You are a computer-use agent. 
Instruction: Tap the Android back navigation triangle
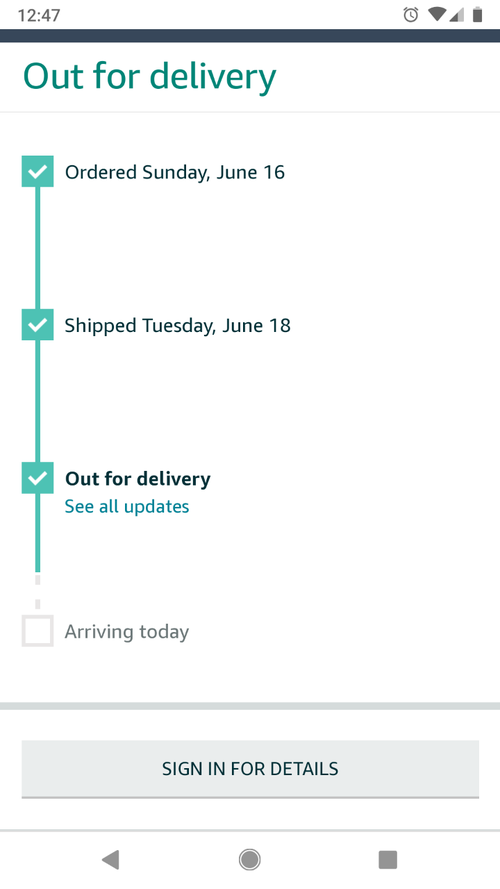[x=111, y=860]
